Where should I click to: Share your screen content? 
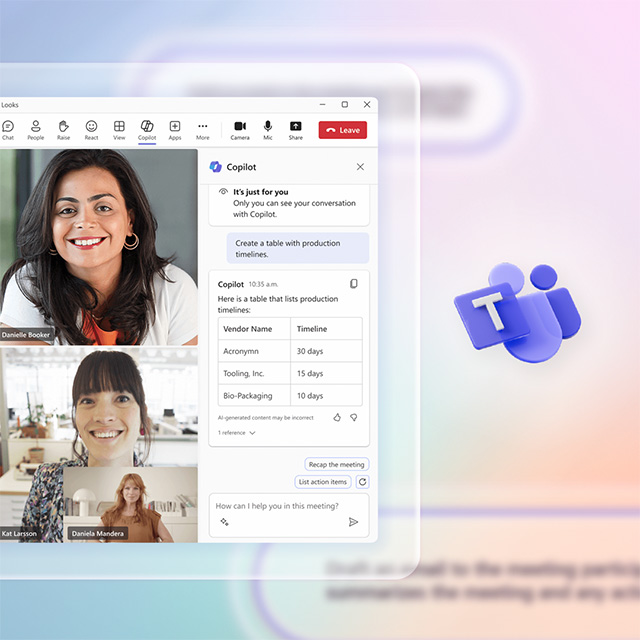click(x=296, y=129)
